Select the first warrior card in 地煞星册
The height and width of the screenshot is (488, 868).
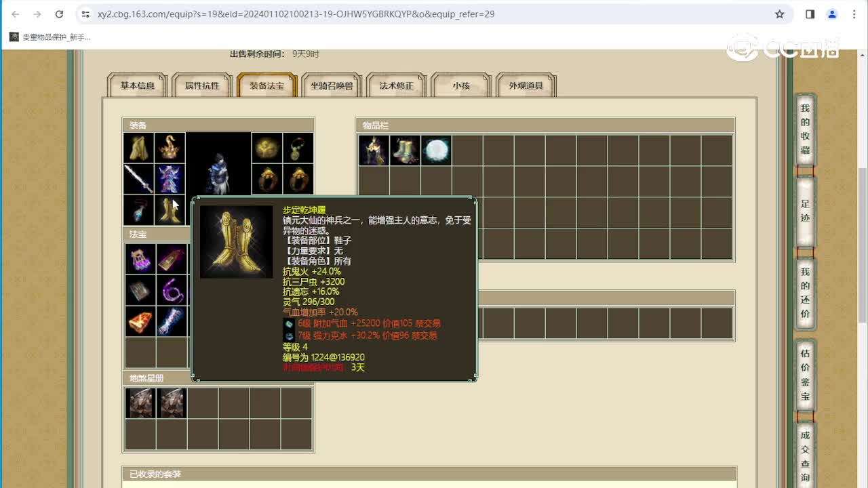pos(140,403)
